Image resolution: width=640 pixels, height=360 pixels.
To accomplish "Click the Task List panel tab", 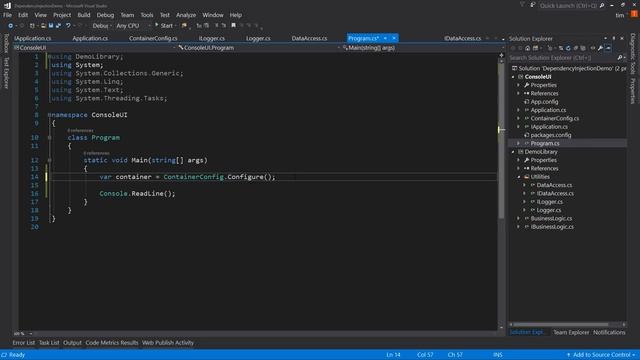I will pyautogui.click(x=49, y=343).
